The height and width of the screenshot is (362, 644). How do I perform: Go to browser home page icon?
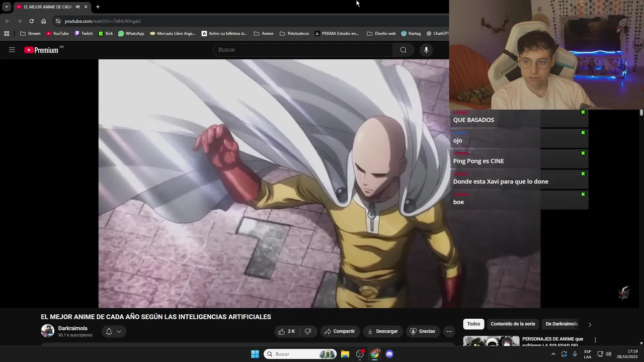[43, 21]
